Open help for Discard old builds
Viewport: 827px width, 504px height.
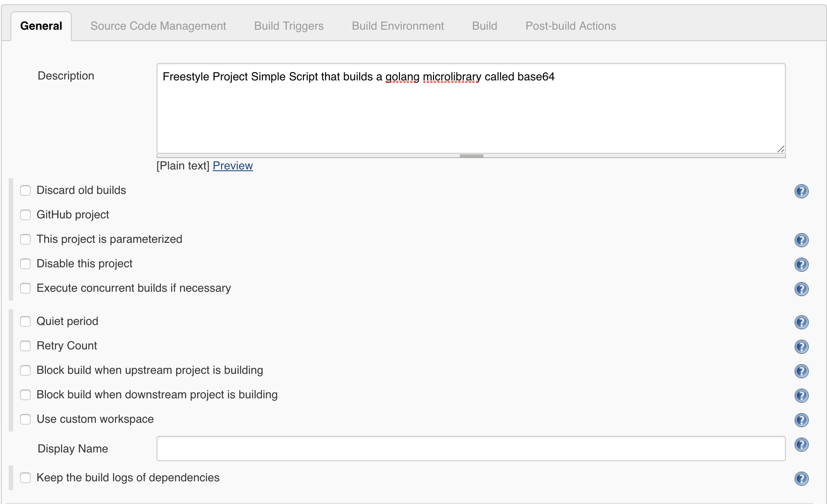pos(801,191)
